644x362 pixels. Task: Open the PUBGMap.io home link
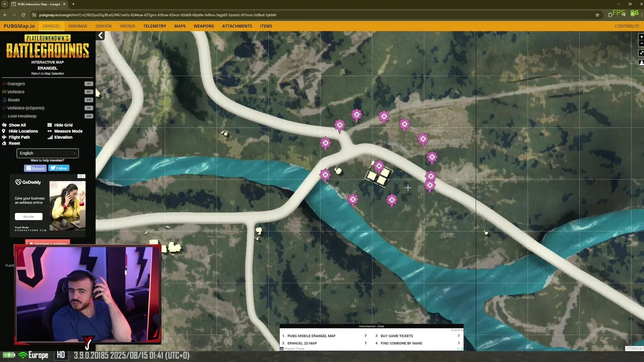tap(19, 26)
